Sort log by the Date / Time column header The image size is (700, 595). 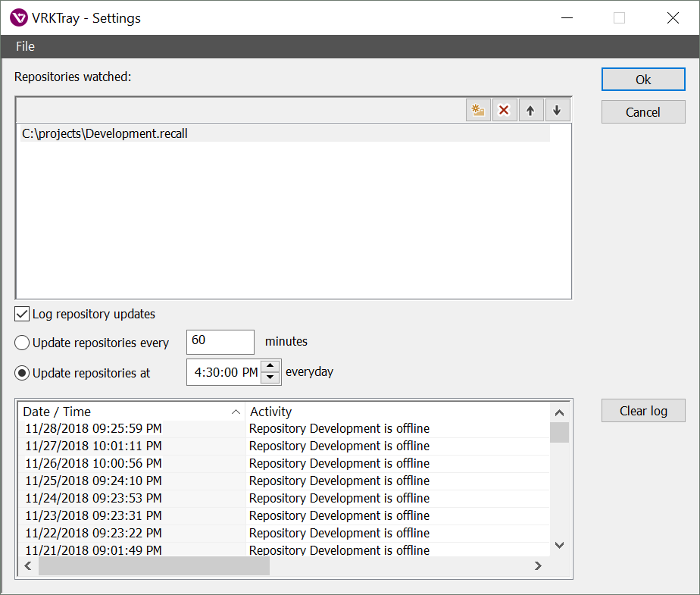131,412
